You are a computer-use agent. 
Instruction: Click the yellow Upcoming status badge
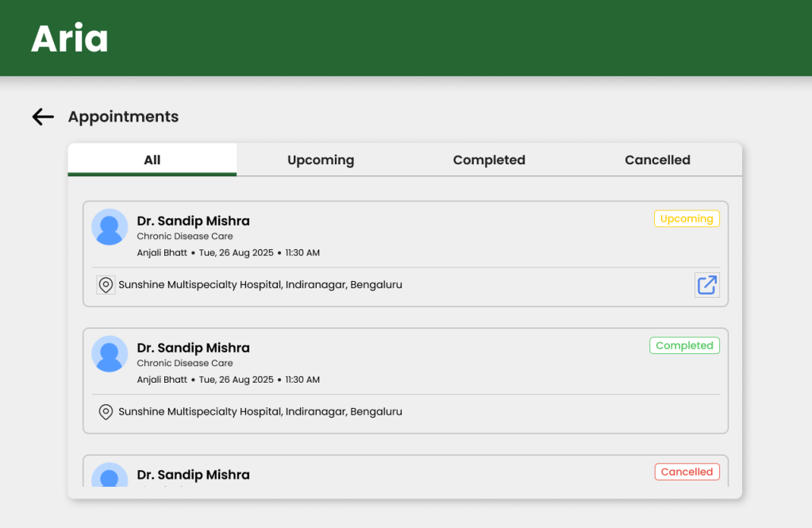click(x=687, y=218)
